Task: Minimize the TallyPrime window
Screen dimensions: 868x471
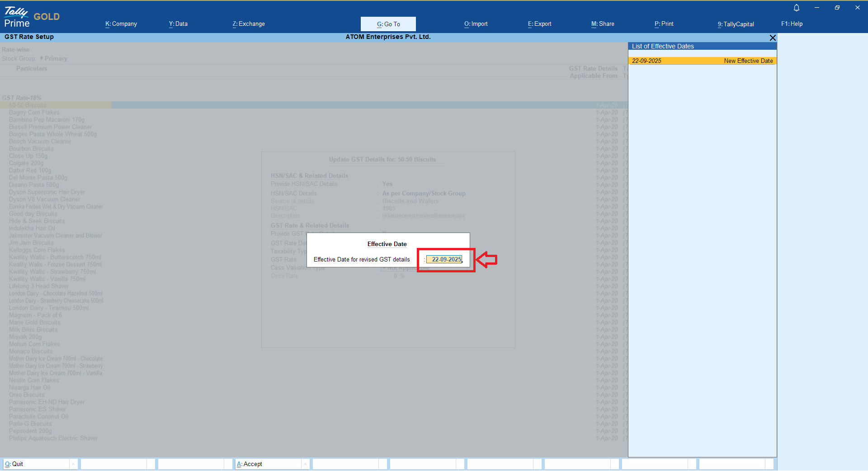Action: (x=817, y=8)
